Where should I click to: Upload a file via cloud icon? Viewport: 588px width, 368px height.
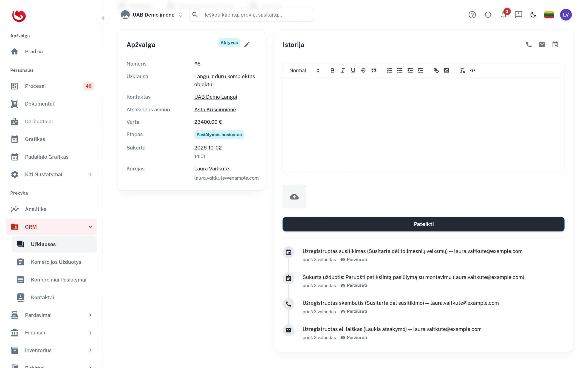[x=294, y=197]
